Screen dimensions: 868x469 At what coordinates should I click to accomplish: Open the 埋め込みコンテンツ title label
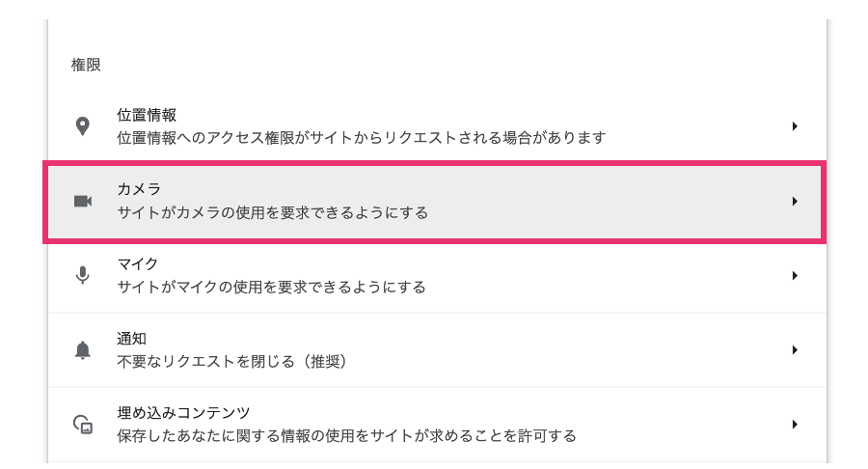[183, 412]
